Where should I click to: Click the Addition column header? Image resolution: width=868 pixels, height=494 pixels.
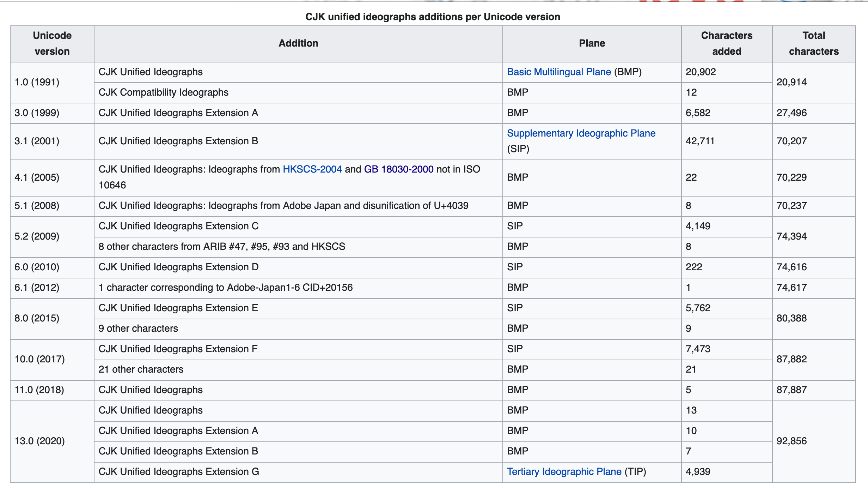pyautogui.click(x=298, y=43)
